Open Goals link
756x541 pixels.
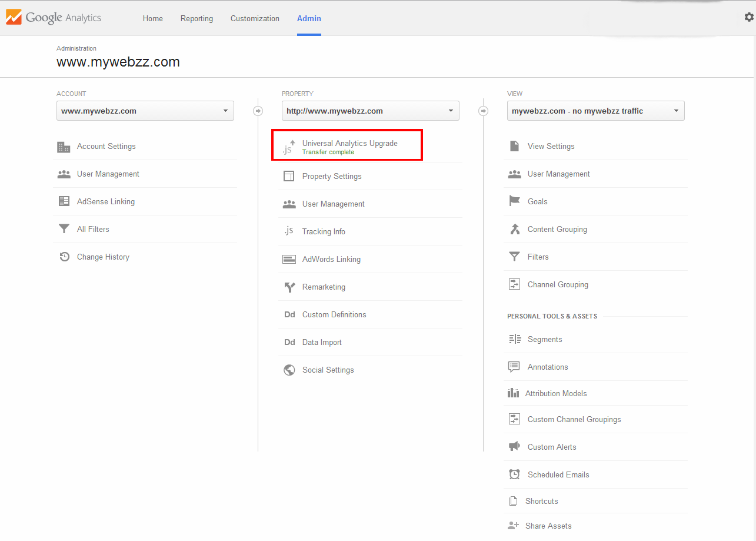[x=538, y=201]
